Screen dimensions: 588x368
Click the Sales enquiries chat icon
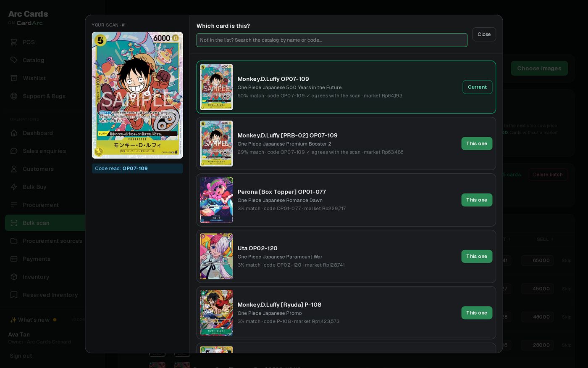click(14, 151)
